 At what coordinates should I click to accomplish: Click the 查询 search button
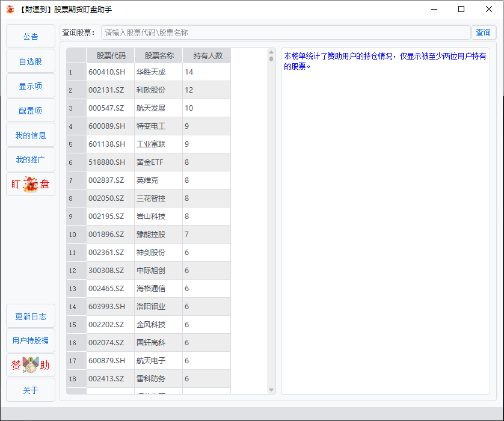click(484, 32)
